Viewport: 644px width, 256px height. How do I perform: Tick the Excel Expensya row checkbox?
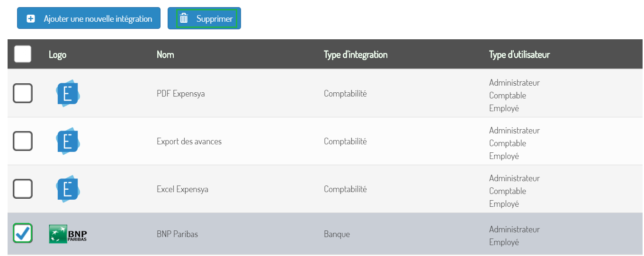coord(23,189)
